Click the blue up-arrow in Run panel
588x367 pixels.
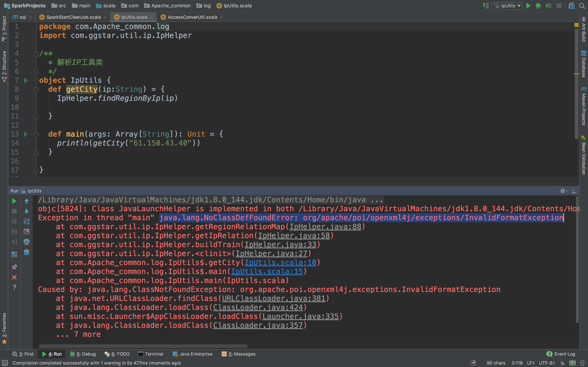(x=27, y=201)
